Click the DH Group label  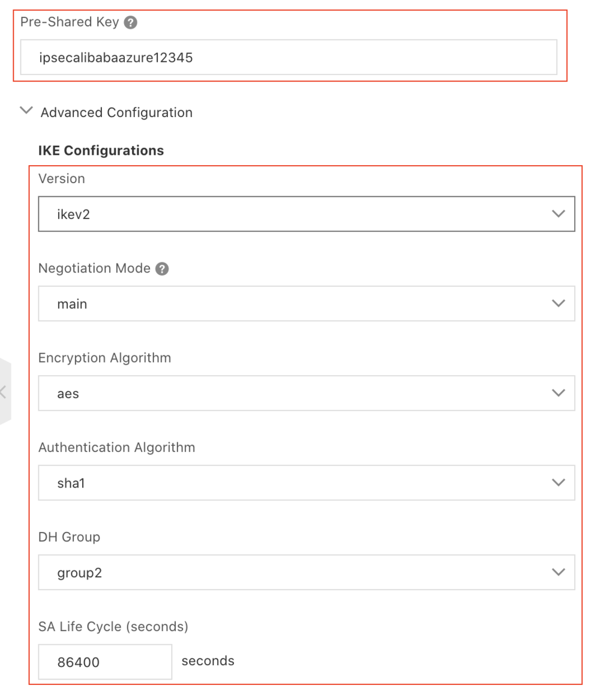pyautogui.click(x=69, y=537)
